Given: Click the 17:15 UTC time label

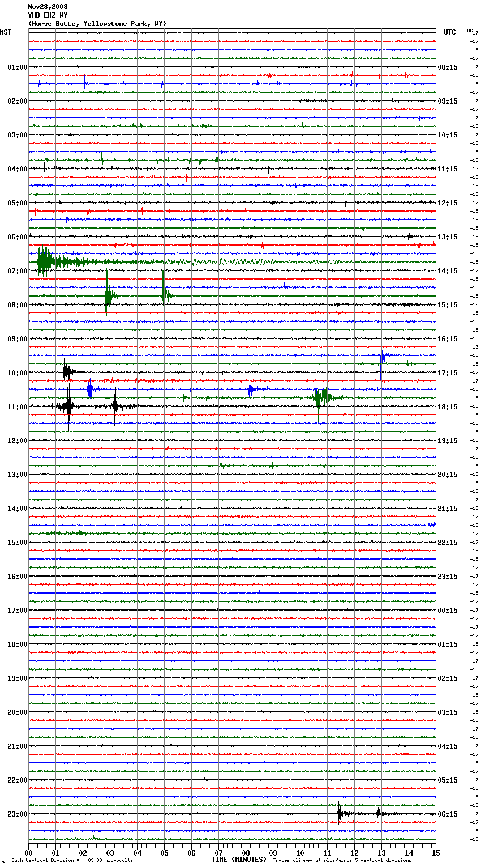Looking at the screenshot, I should coord(448,373).
